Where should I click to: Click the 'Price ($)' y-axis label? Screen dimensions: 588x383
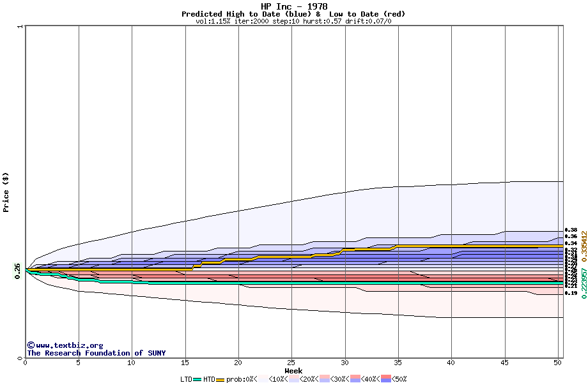coord(6,192)
